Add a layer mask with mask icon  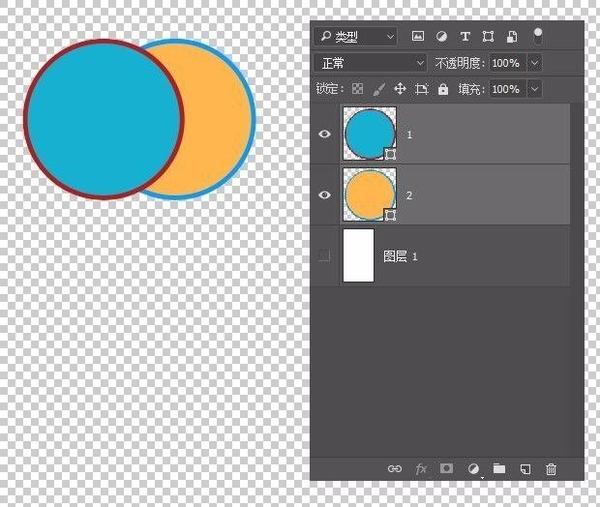pyautogui.click(x=446, y=468)
